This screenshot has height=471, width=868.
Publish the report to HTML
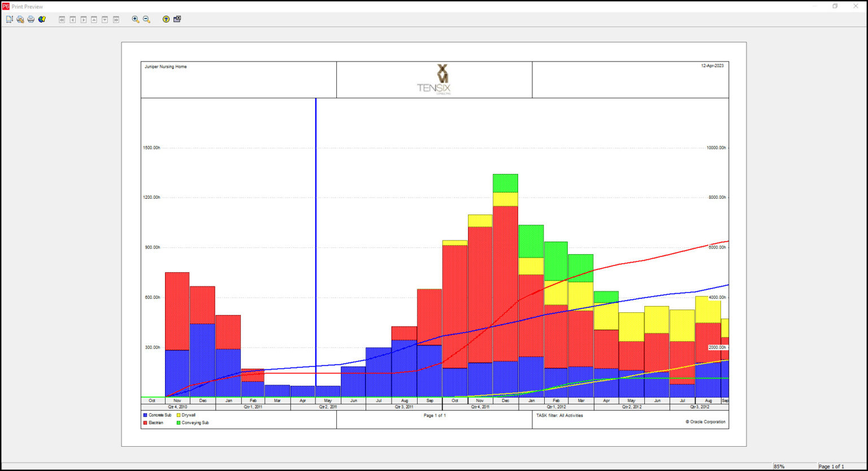[41, 19]
